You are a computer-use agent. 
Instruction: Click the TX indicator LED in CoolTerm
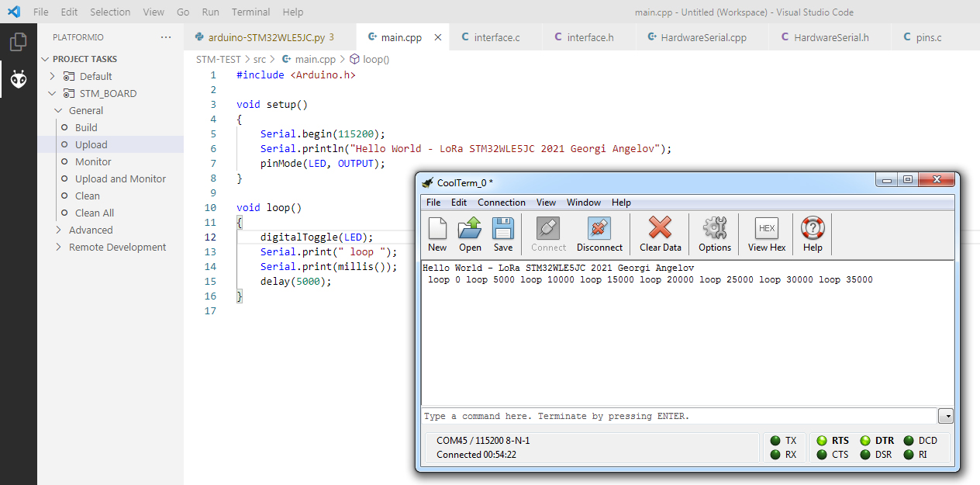pos(775,441)
